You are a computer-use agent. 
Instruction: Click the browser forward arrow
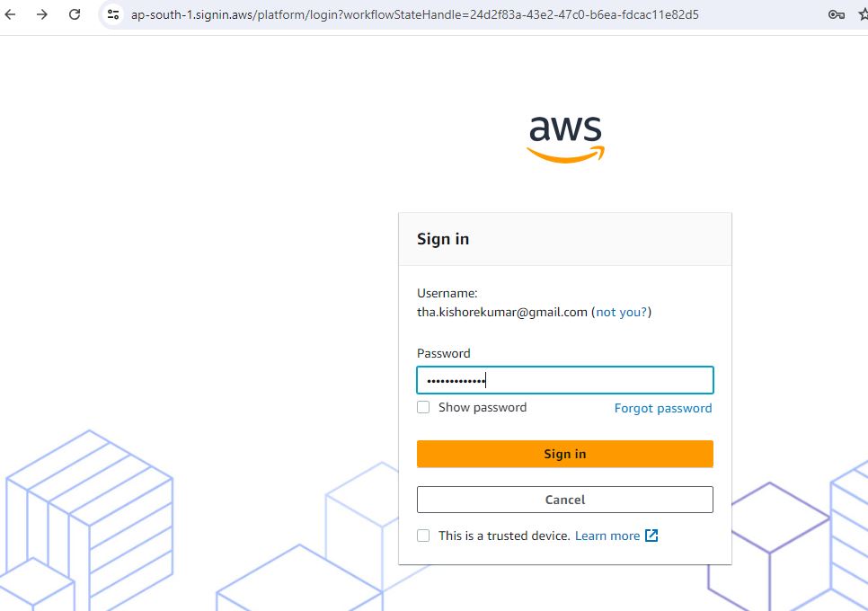(42, 14)
